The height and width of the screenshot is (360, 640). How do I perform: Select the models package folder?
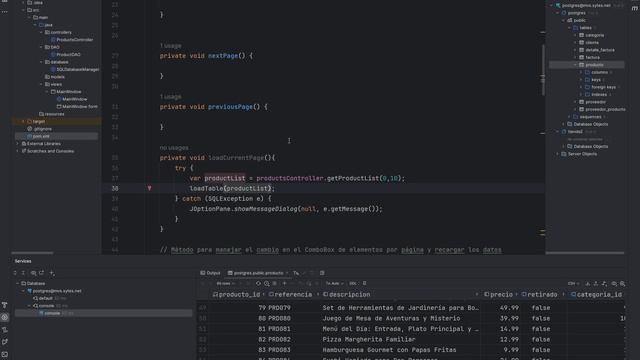[57, 77]
